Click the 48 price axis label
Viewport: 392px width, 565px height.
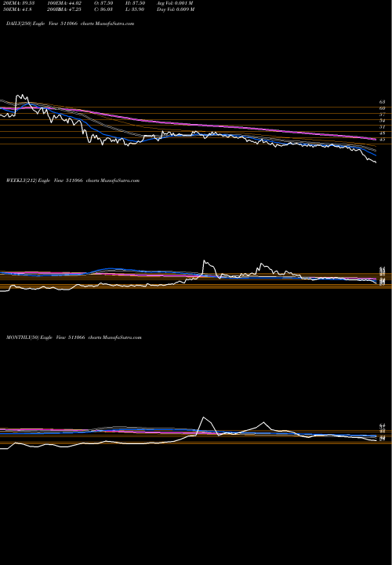[x=383, y=133]
